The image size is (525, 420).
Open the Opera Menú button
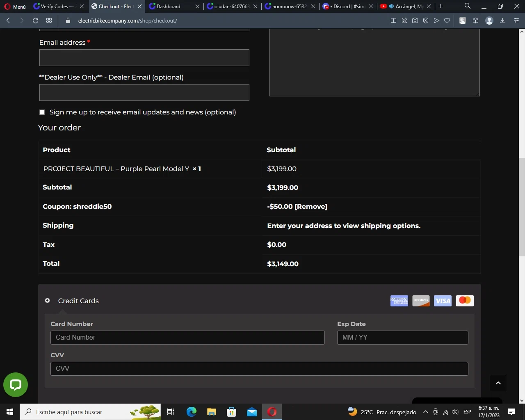(x=15, y=6)
